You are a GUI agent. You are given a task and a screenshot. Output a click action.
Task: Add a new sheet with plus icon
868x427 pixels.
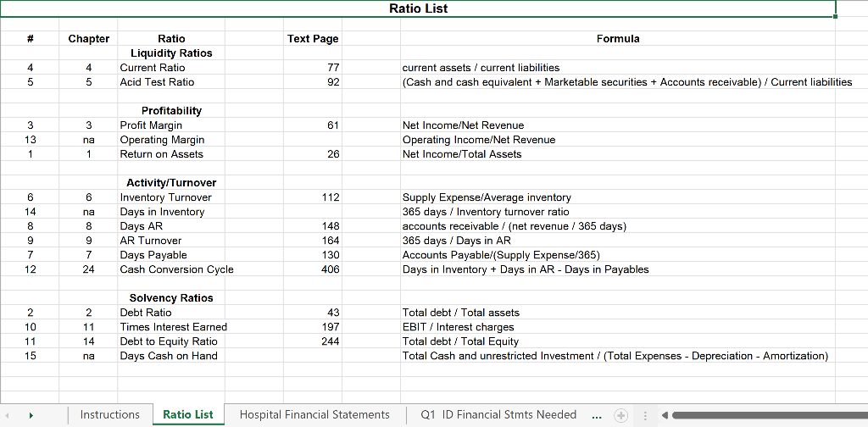[x=621, y=415]
